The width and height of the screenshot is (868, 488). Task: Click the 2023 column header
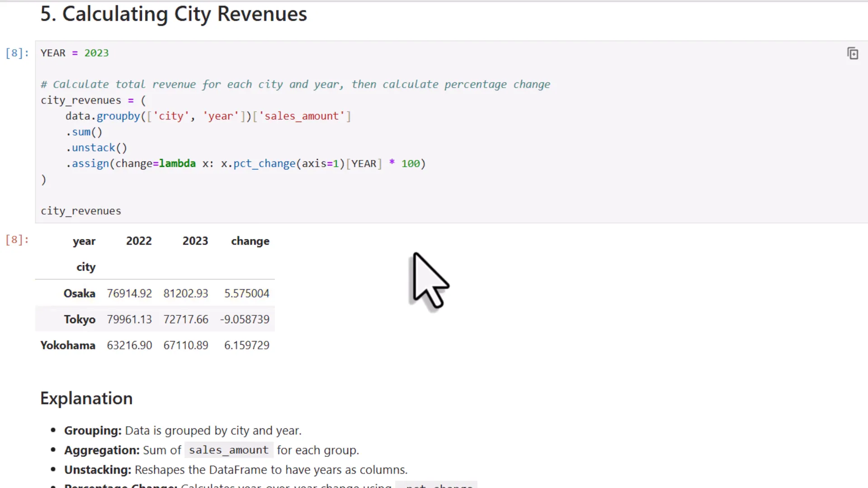coord(195,241)
